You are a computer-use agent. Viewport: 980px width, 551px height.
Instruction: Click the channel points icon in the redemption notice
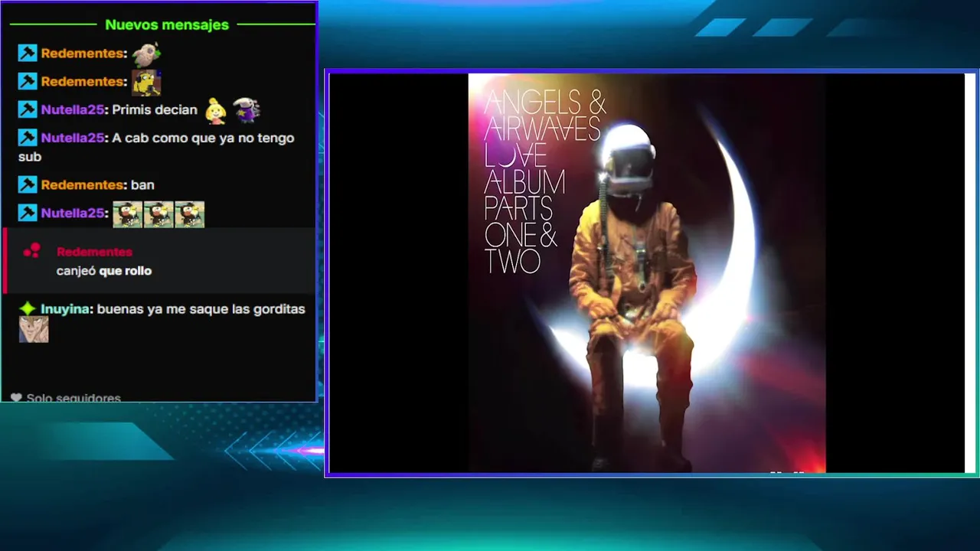[31, 251]
